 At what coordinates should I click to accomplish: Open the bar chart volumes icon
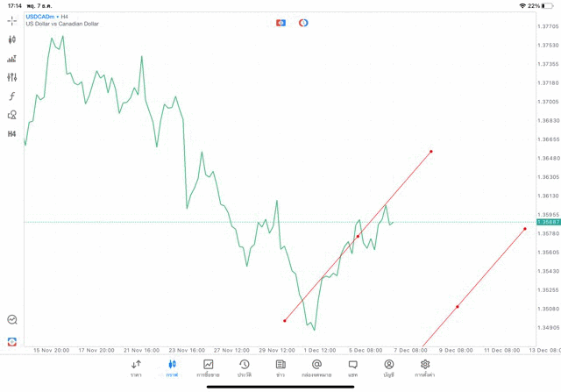pos(12,59)
